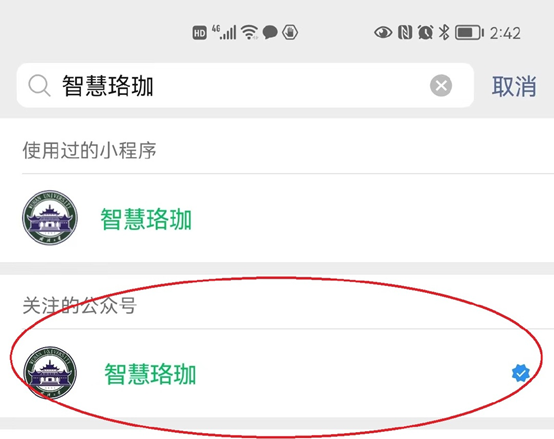The image size is (554, 439).
Task: Clear the search text with X icon
Action: [441, 85]
